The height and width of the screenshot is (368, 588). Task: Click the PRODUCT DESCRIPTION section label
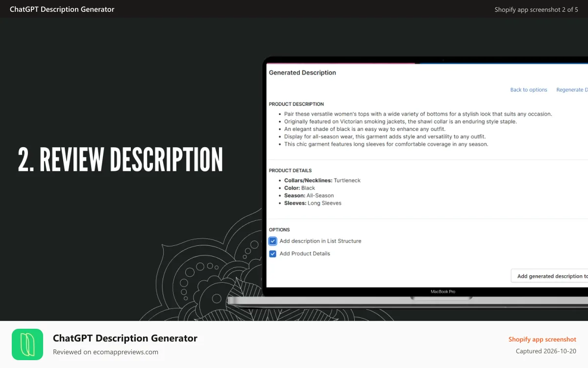click(296, 104)
